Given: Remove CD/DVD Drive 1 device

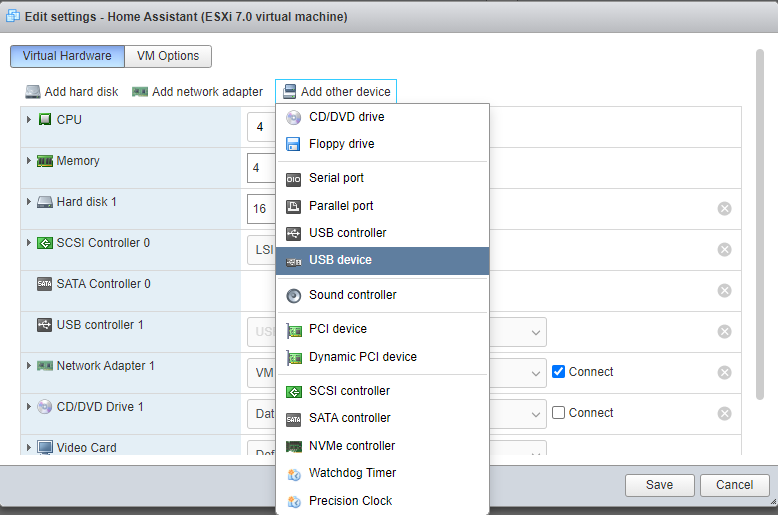Looking at the screenshot, I should (724, 414).
